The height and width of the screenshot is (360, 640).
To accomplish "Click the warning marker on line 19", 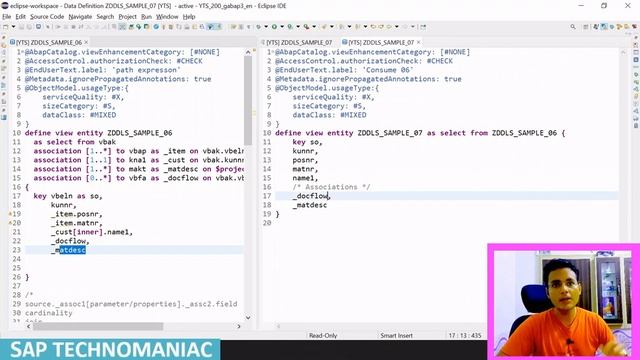I will 11,214.
